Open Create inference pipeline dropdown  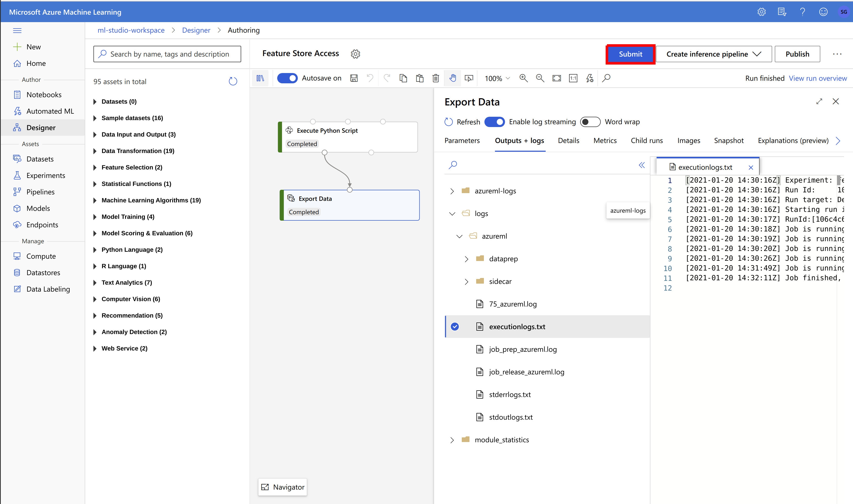pos(714,54)
